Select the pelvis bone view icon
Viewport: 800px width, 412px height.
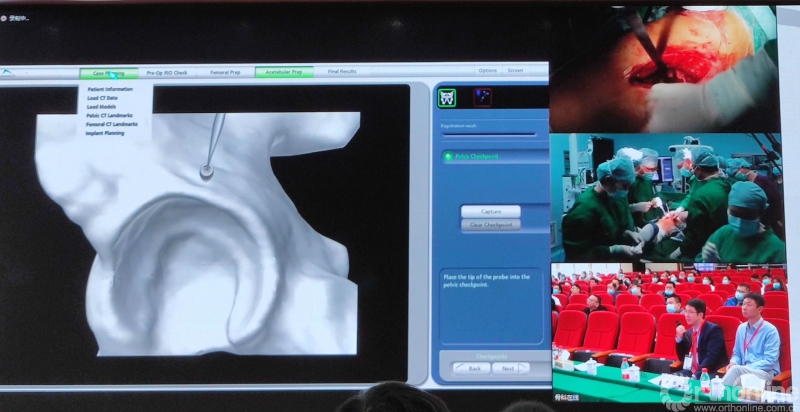(x=446, y=97)
